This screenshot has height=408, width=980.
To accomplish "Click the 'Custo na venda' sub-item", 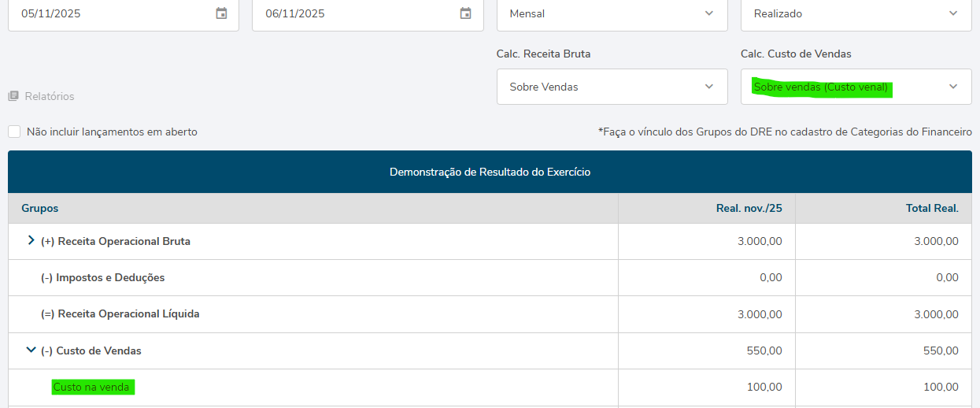I will click(x=91, y=387).
